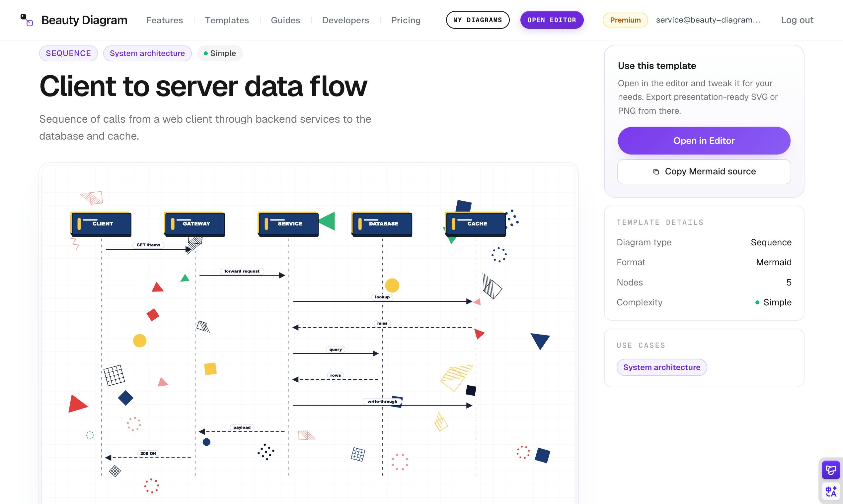Image resolution: width=843 pixels, height=504 pixels.
Task: Click the account email address
Action: point(708,20)
